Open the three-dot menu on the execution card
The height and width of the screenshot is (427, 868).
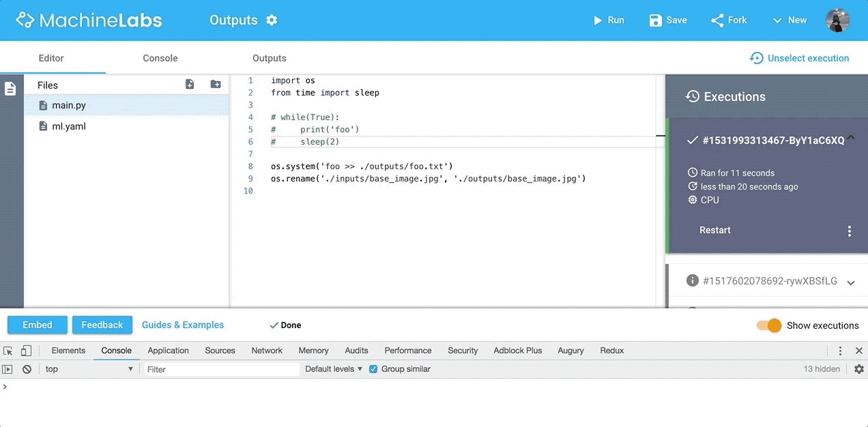tap(849, 231)
